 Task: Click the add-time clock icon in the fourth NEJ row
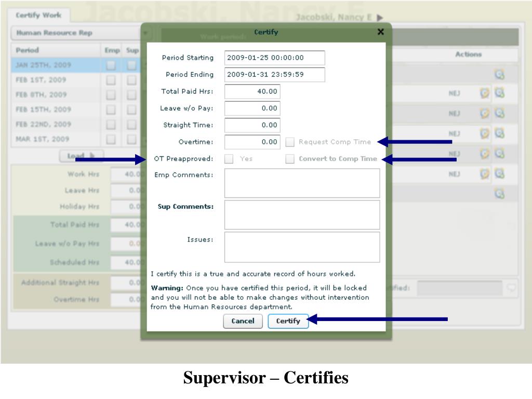(499, 154)
